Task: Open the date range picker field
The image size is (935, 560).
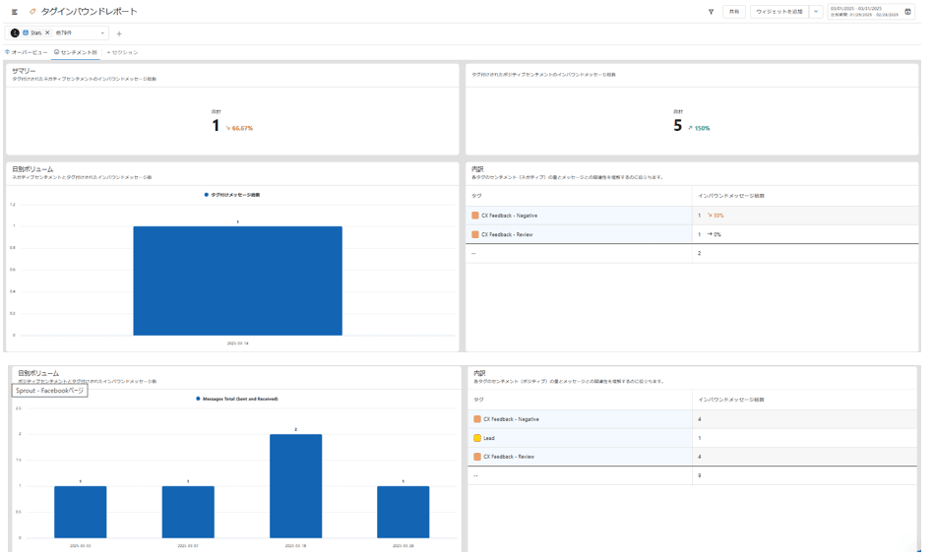Action: [x=864, y=12]
